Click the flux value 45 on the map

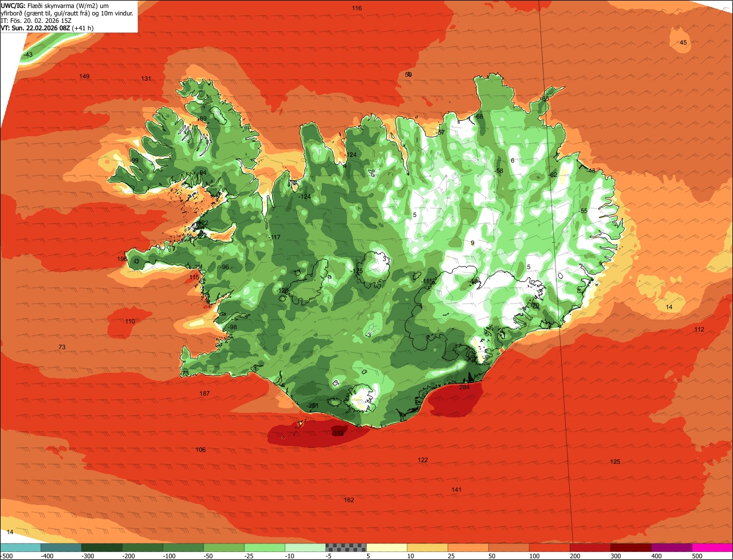coord(683,43)
